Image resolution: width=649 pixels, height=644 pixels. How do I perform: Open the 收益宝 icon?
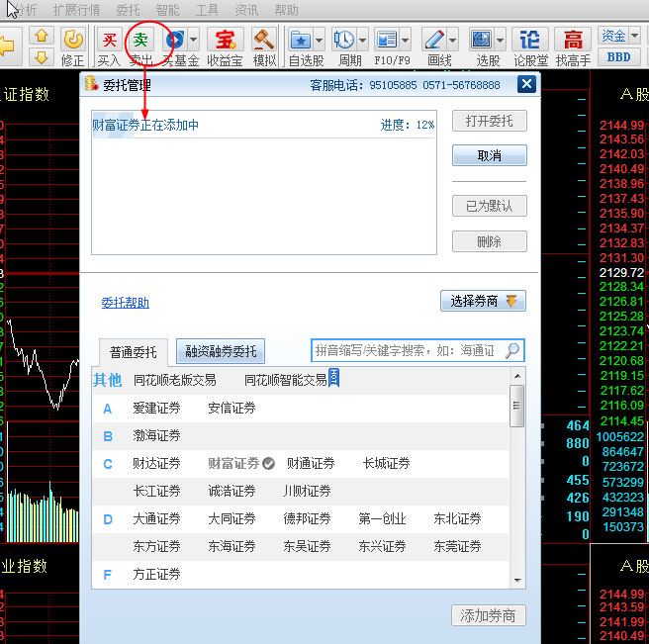225,41
